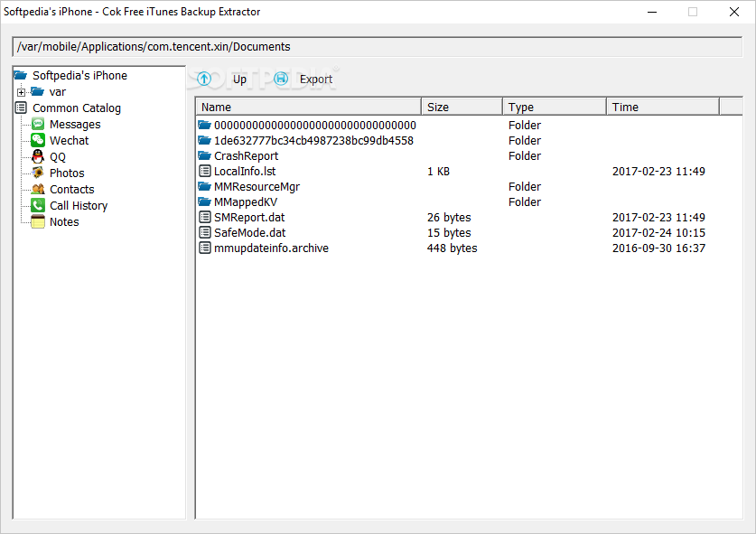The image size is (756, 534).
Task: Select the LocalInfo.lst file name
Action: [x=245, y=172]
